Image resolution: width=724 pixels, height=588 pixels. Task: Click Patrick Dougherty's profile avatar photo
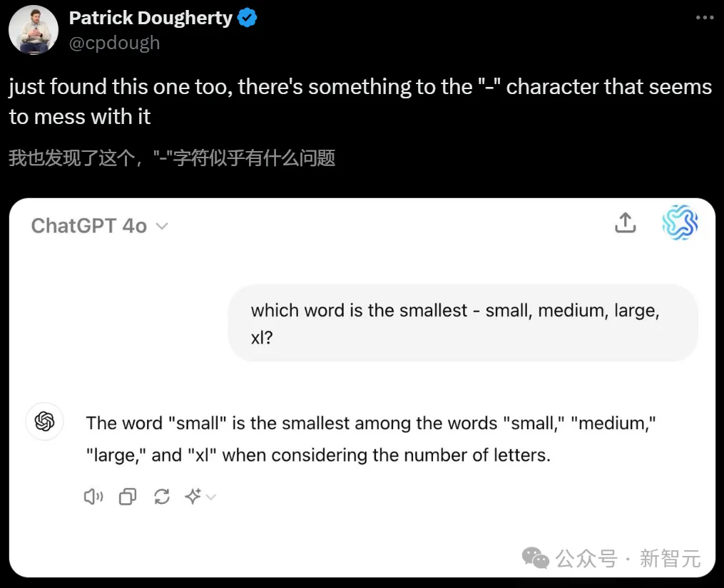[x=33, y=29]
